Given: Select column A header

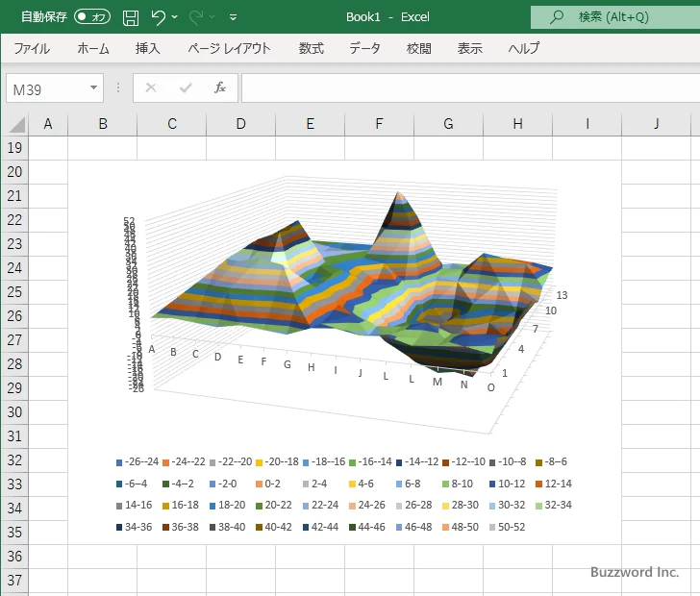Looking at the screenshot, I should (x=48, y=124).
